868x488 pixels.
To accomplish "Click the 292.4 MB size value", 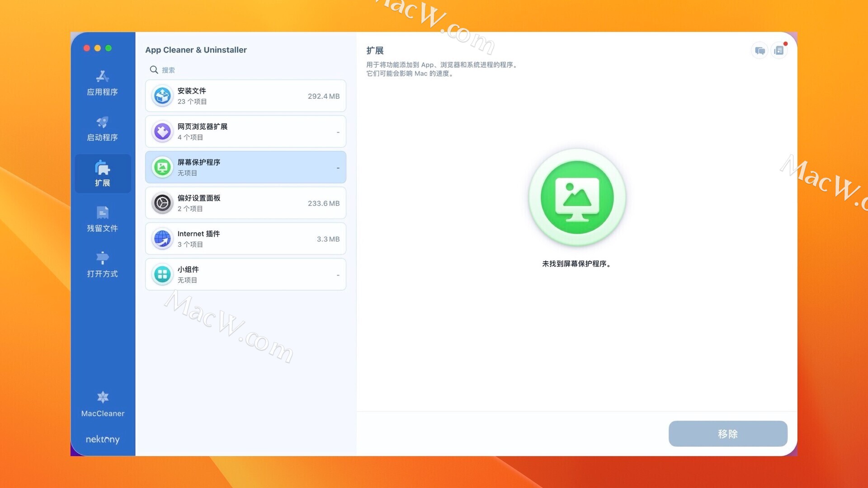I will (x=324, y=96).
